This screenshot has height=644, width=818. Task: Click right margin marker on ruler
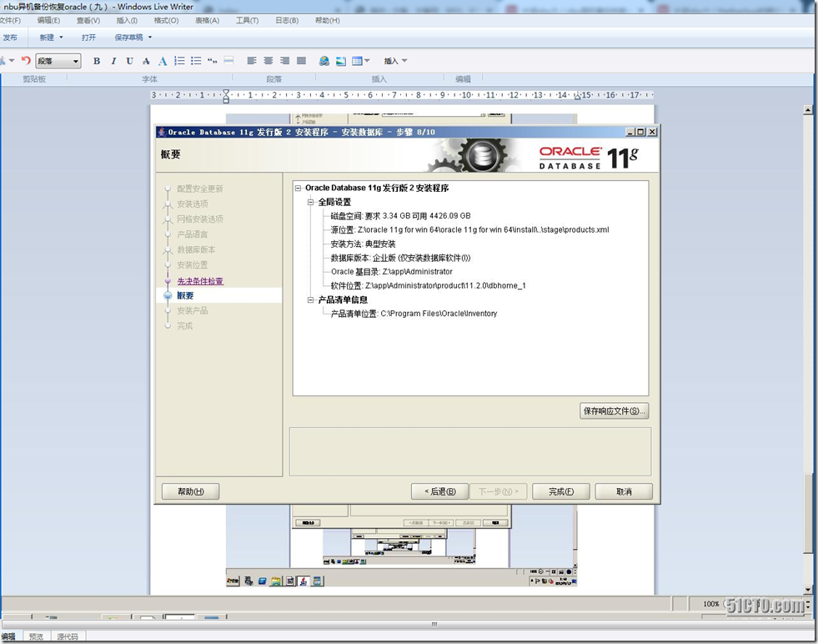point(578,97)
